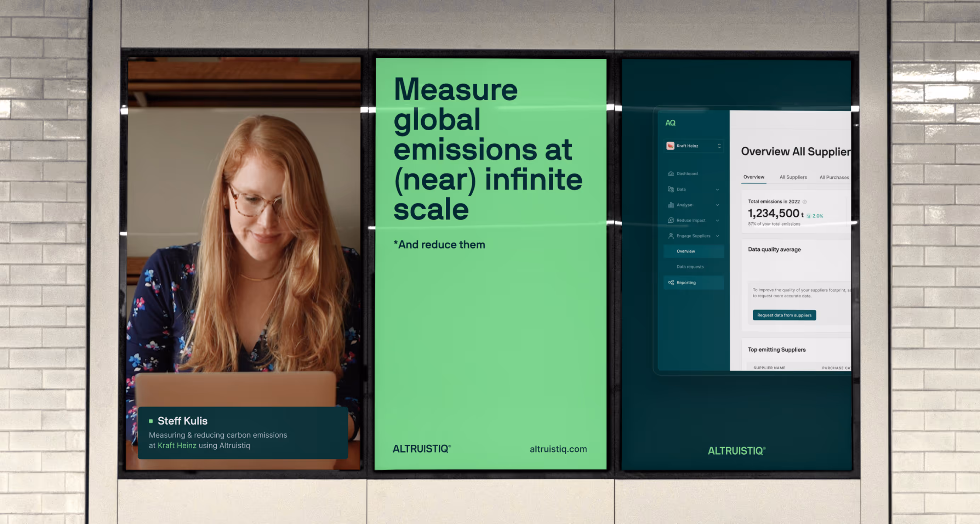
Task: Click the AQ logo in the sidebar
Action: coord(670,123)
